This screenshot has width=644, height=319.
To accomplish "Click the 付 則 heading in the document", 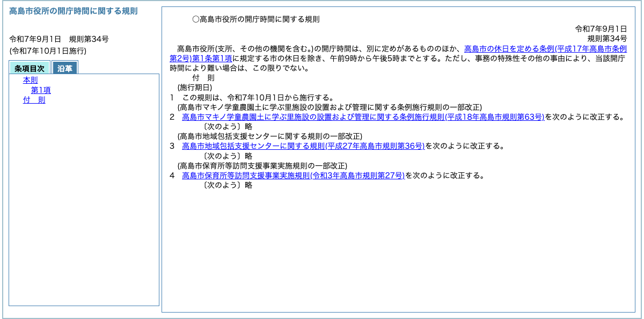I will 203,78.
